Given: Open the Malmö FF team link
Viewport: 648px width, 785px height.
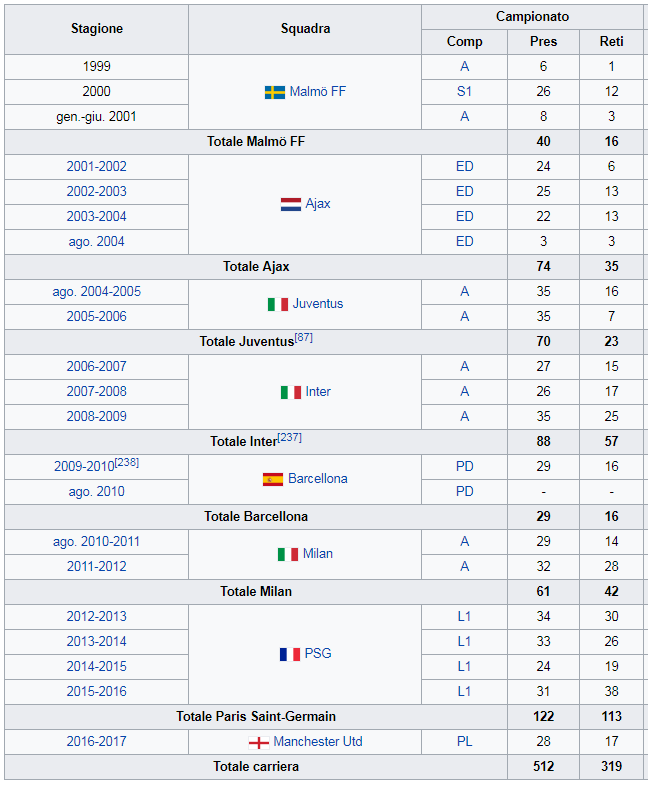Looking at the screenshot, I should (x=318, y=92).
